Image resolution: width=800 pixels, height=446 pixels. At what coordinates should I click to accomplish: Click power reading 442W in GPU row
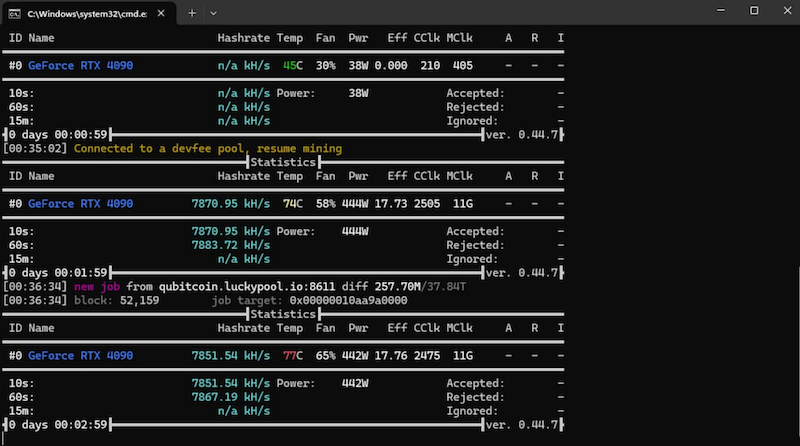[355, 356]
